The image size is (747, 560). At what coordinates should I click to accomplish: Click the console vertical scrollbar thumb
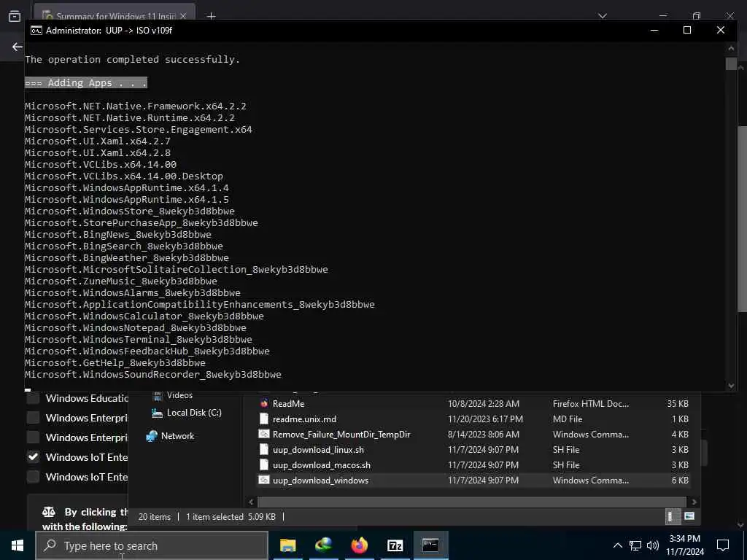[x=731, y=64]
